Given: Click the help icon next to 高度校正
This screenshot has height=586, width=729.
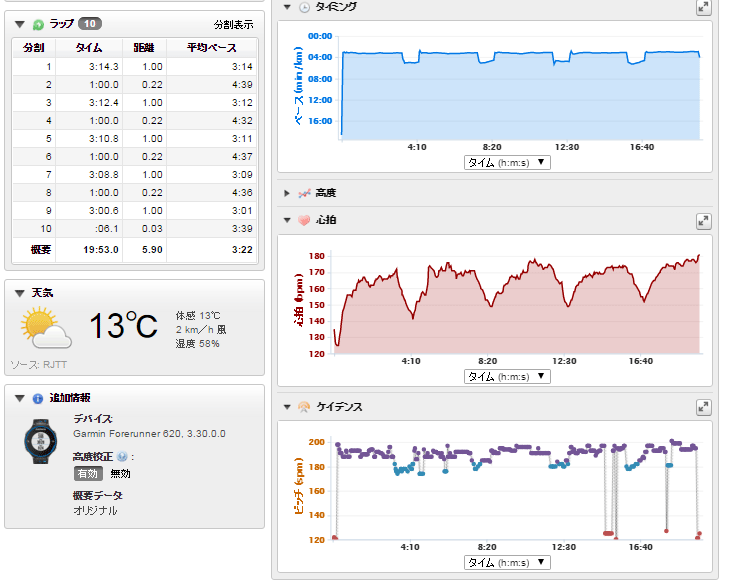Looking at the screenshot, I should (x=122, y=457).
